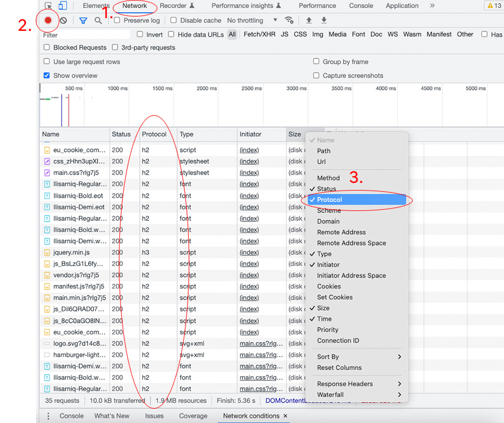Clear the network log
The image size is (504, 423).
[63, 20]
